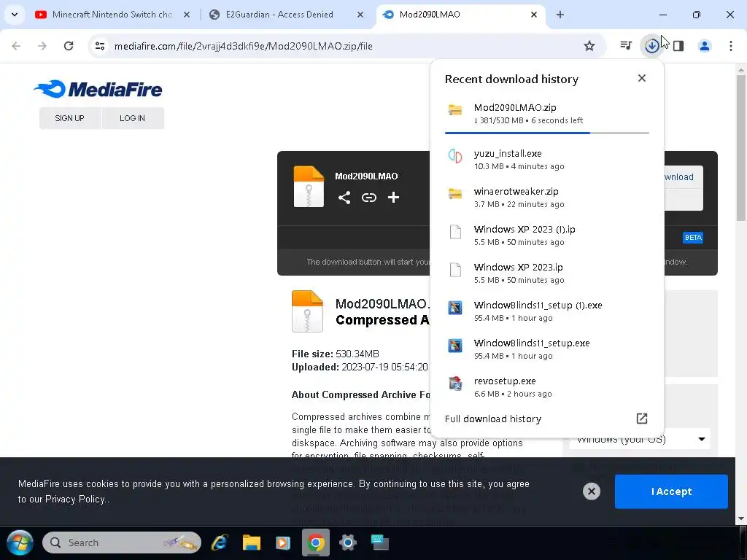Click the SIGN UP button
Viewport: 747px width, 560px height.
(x=69, y=118)
